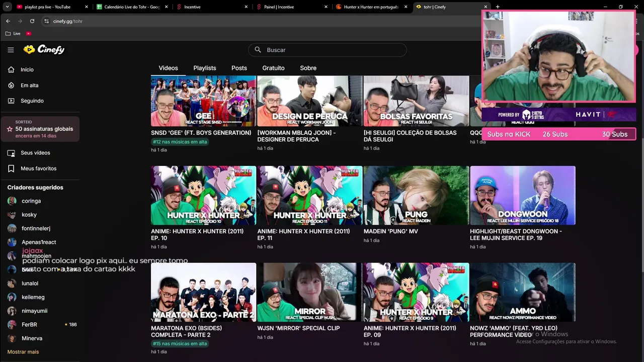Click the Apenas1react creator avatar
644x362 pixels.
tap(12, 242)
